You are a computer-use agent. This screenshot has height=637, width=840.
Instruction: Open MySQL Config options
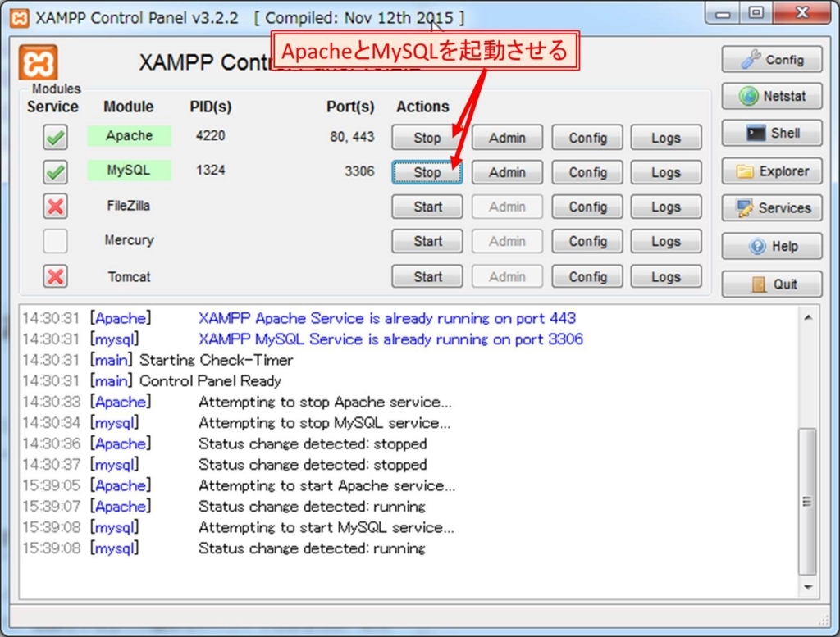[x=587, y=172]
